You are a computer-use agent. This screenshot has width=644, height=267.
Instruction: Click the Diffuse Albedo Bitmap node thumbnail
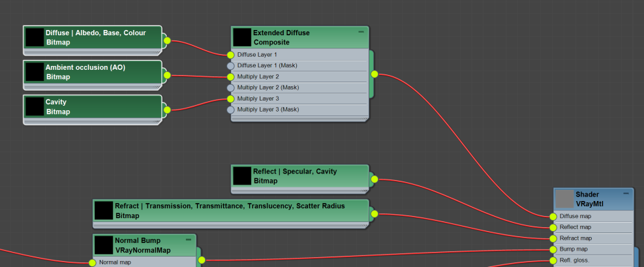[x=35, y=37]
